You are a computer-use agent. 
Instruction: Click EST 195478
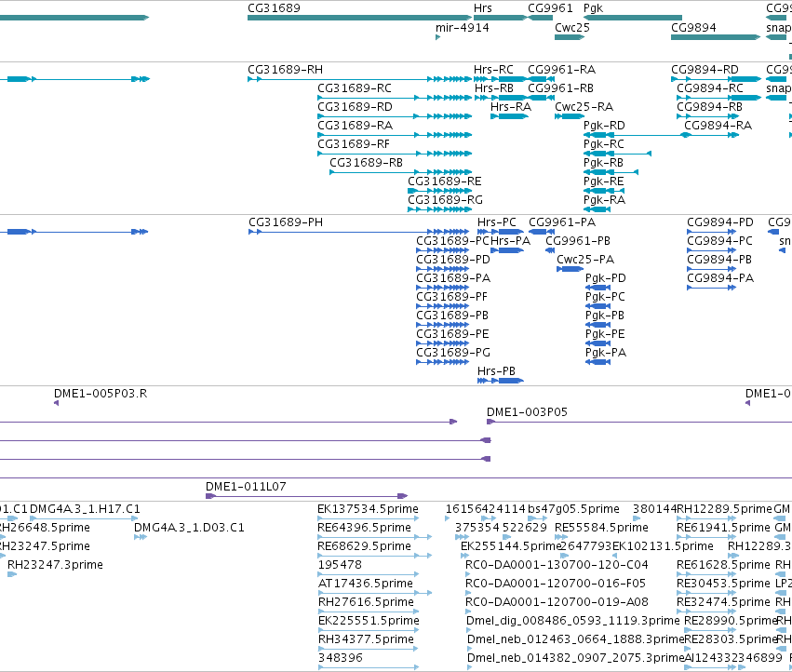[340, 564]
